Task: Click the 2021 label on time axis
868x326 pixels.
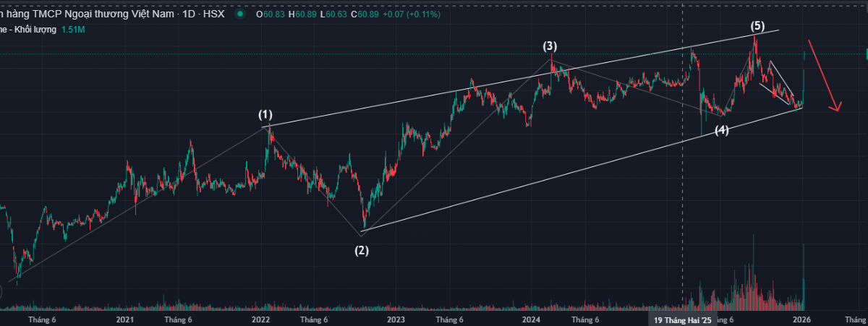Action: pos(125,319)
